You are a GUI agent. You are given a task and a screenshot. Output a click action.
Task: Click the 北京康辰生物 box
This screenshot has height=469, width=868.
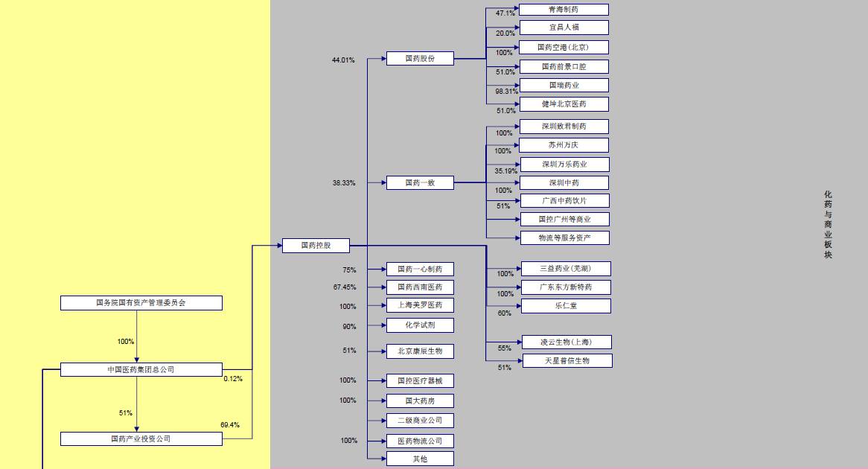point(420,351)
